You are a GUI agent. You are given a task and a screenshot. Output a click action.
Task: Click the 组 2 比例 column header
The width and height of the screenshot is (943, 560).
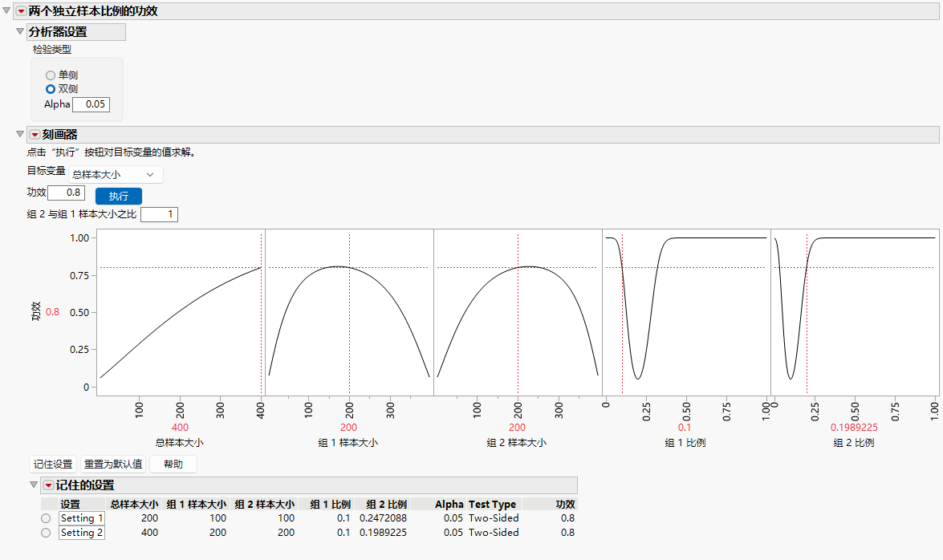pyautogui.click(x=386, y=504)
